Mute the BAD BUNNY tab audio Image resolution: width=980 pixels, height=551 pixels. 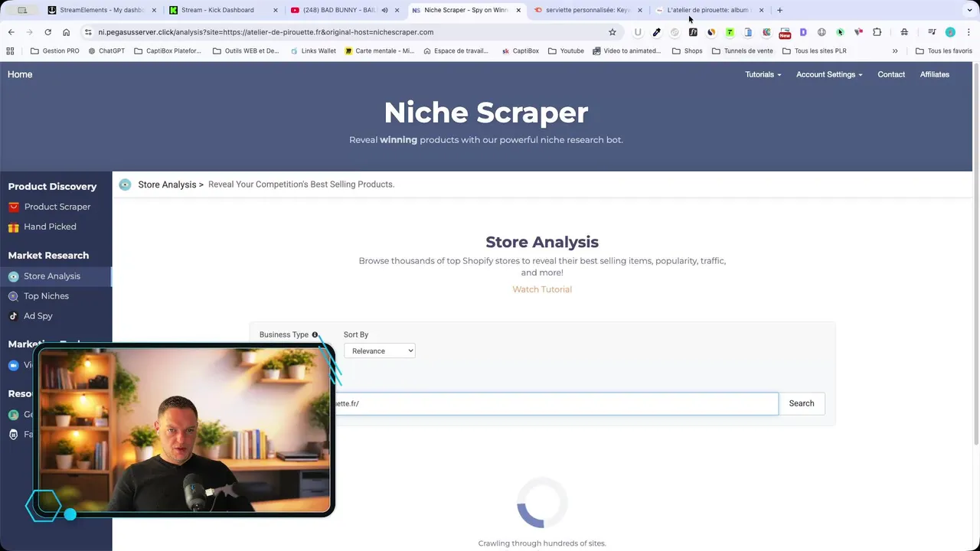(384, 10)
